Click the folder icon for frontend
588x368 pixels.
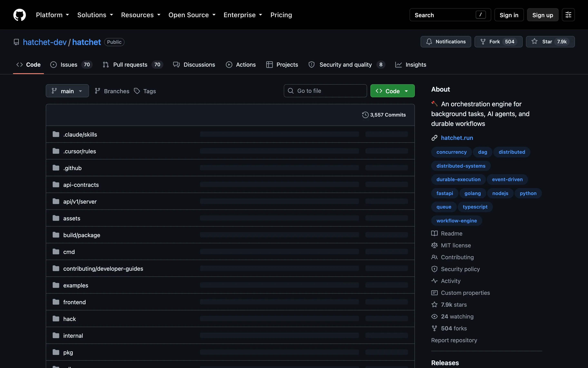point(56,302)
